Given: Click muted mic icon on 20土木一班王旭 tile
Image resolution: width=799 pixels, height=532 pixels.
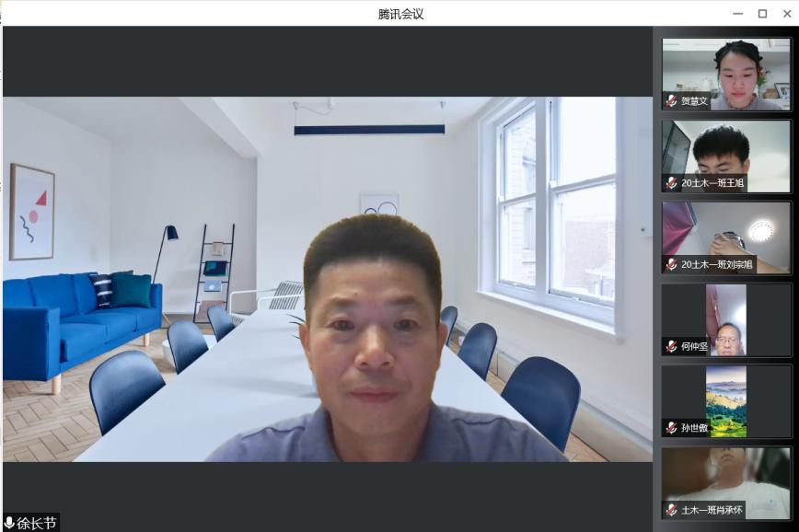Looking at the screenshot, I should [x=672, y=183].
